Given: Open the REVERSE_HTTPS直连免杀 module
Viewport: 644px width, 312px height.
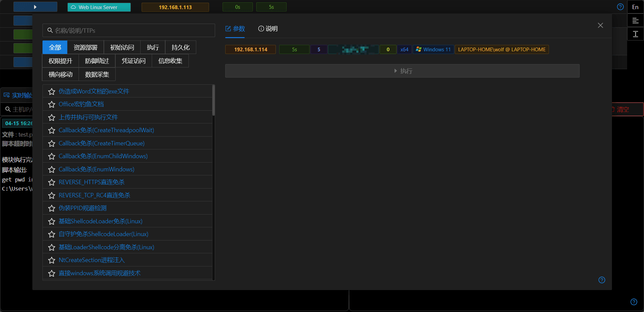Looking at the screenshot, I should point(92,182).
